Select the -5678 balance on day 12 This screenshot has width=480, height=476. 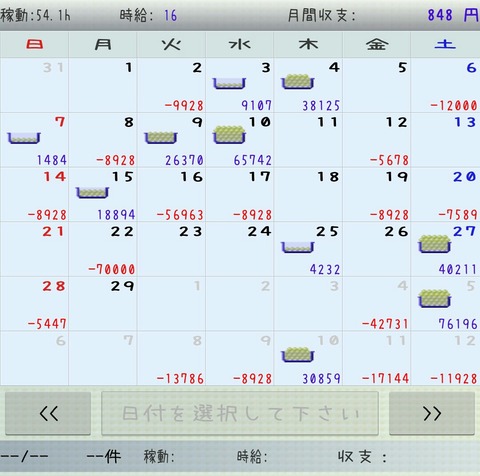coord(389,160)
